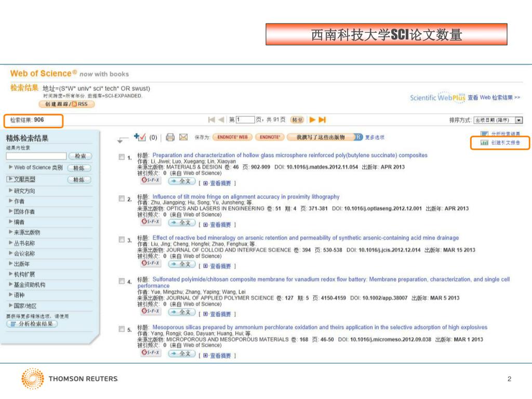Open 创建引文报告 link
Viewport: 532px width, 399px height.
506,143
